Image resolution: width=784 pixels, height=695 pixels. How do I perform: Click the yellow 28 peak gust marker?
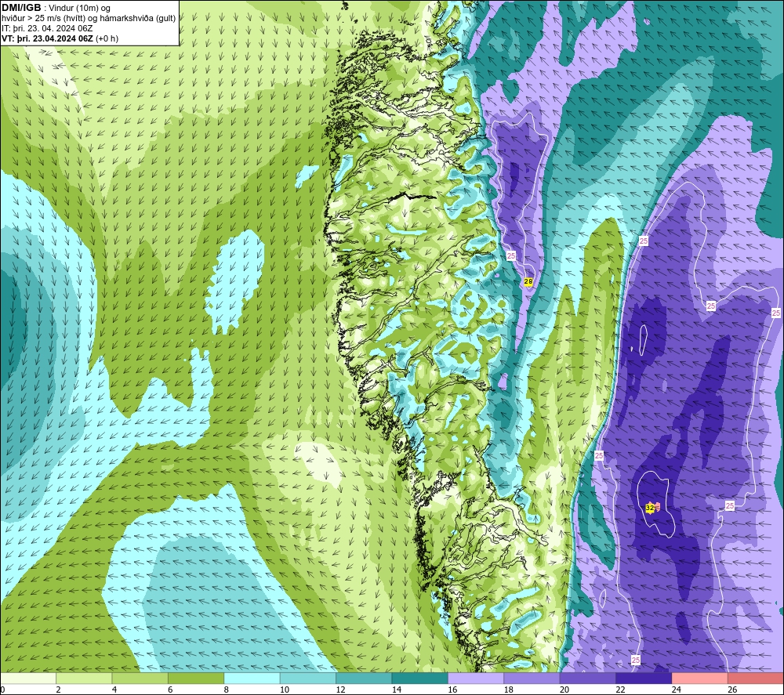point(528,282)
